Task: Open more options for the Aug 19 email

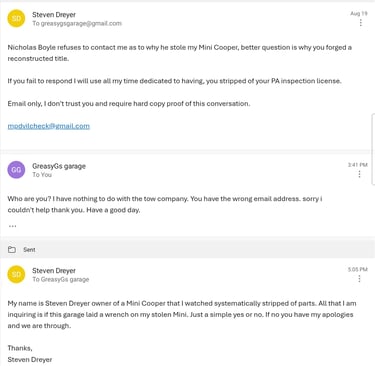Action: 360,23
